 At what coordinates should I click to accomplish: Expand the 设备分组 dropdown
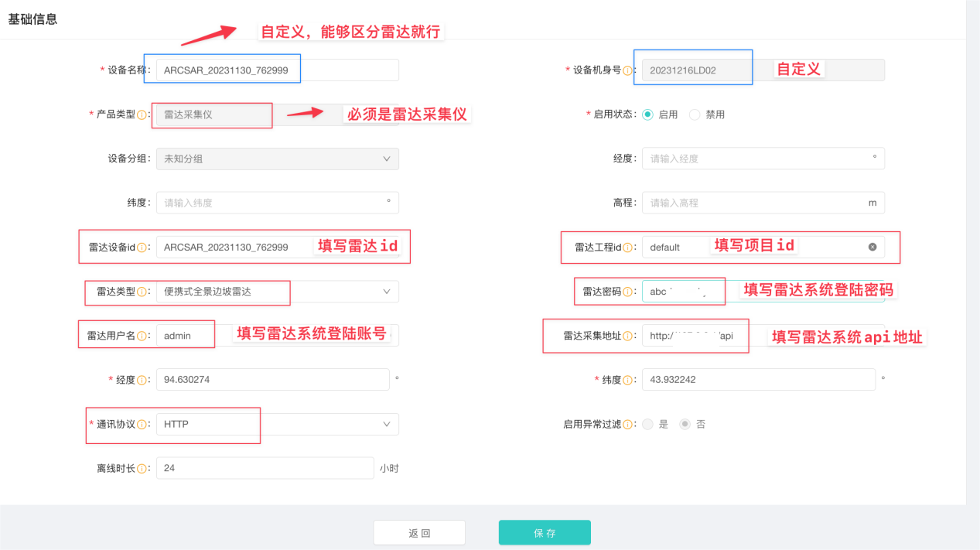277,159
